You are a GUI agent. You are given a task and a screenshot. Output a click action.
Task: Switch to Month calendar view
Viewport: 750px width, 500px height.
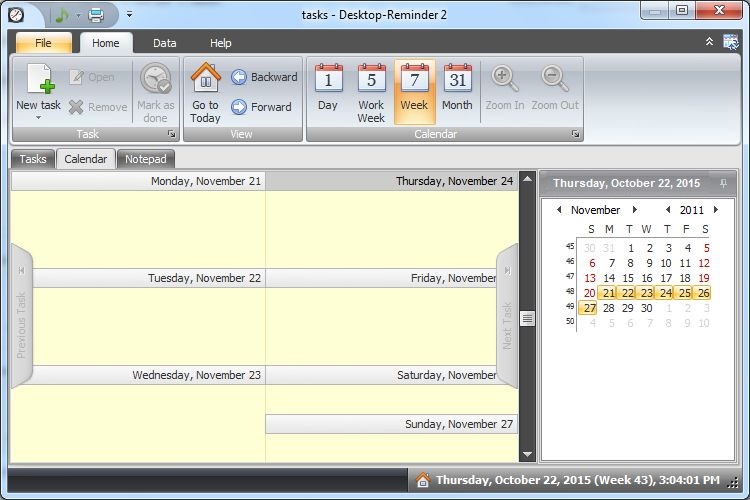pyautogui.click(x=457, y=92)
